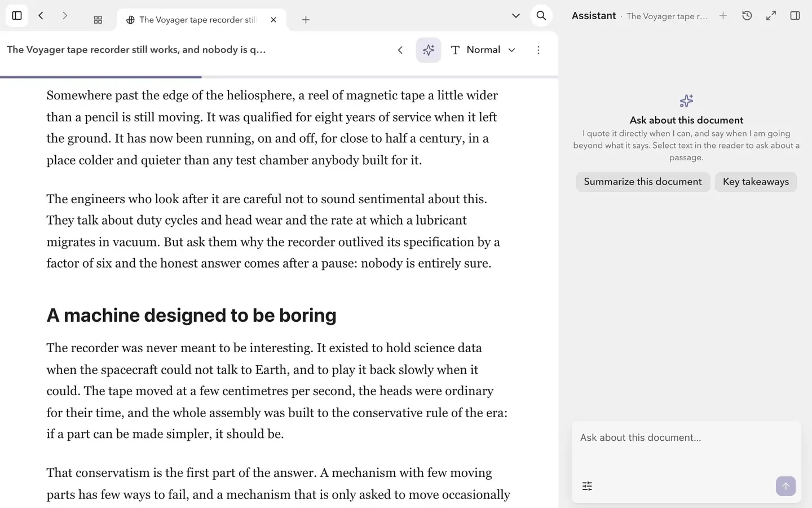
Task: Go back with the browser back arrow
Action: point(41,16)
